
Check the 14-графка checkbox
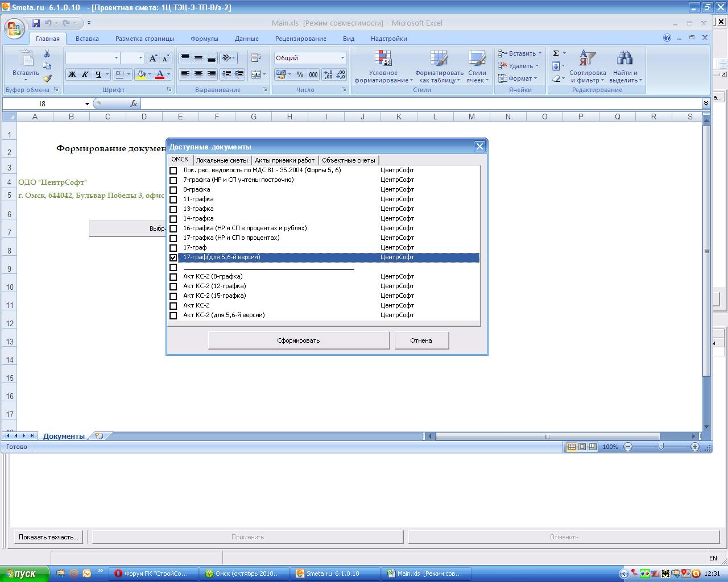173,219
